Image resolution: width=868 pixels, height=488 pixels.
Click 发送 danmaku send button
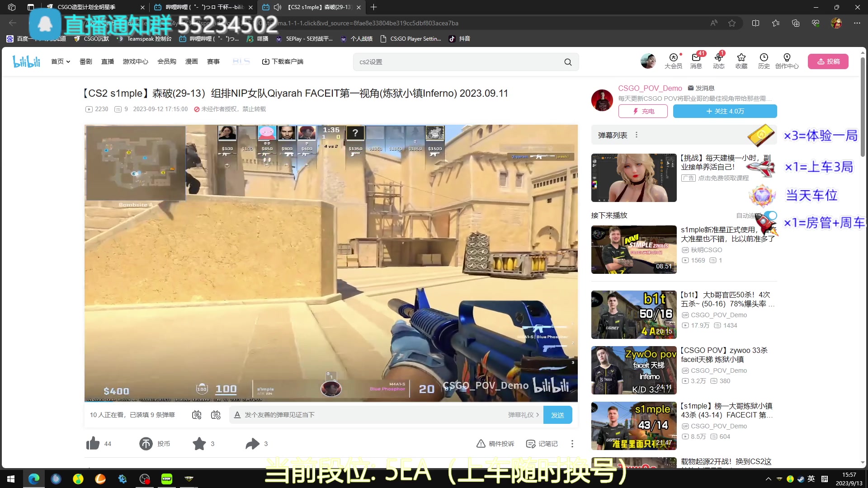[x=558, y=415]
